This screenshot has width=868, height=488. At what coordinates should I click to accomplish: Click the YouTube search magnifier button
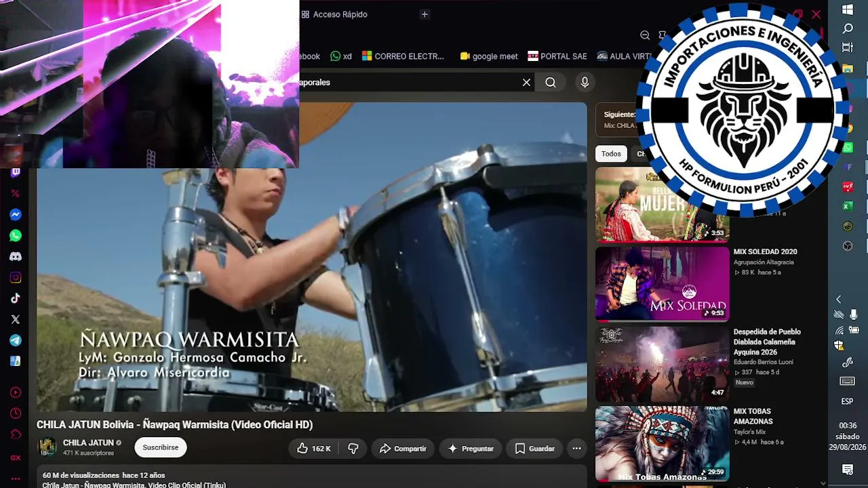[x=551, y=83]
